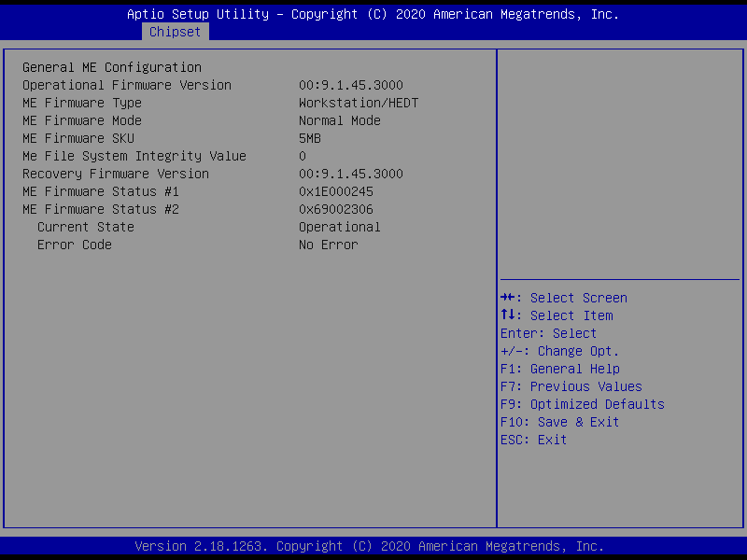Image resolution: width=747 pixels, height=560 pixels.
Task: Click the Aptio Setup Utility title text
Action: click(x=373, y=14)
